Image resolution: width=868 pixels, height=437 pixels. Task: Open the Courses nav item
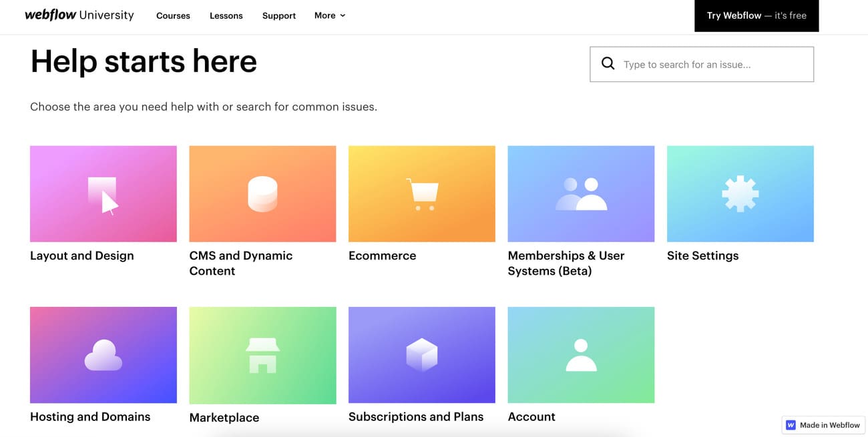point(173,15)
